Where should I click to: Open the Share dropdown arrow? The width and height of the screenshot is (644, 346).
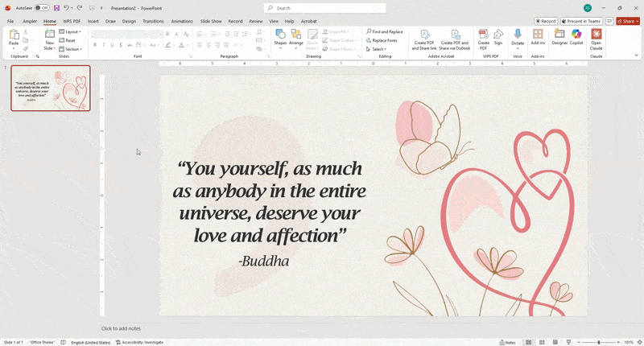pyautogui.click(x=638, y=21)
